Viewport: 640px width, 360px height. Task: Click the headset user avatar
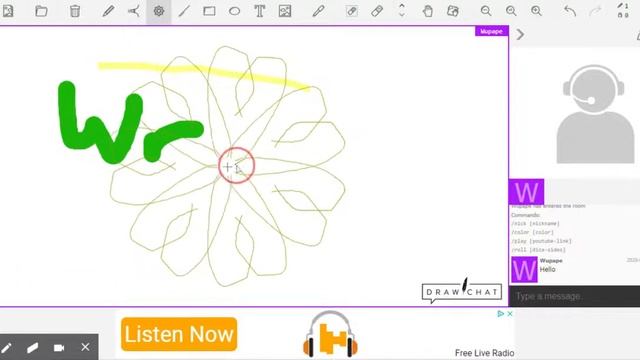pos(595,114)
